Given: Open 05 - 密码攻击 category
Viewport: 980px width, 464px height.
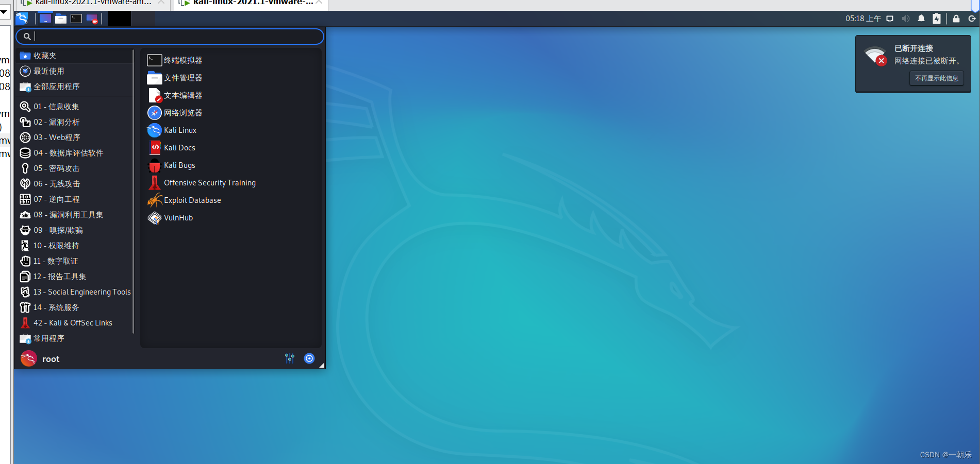Looking at the screenshot, I should [x=75, y=168].
